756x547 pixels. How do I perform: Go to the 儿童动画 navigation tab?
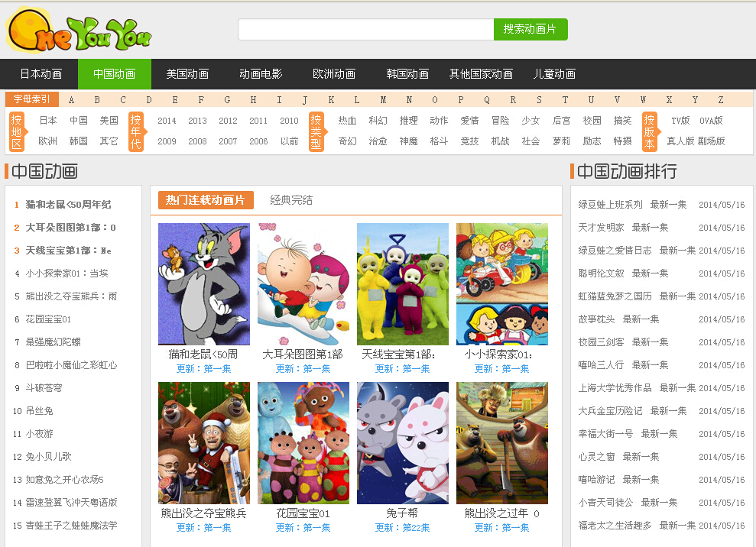554,74
